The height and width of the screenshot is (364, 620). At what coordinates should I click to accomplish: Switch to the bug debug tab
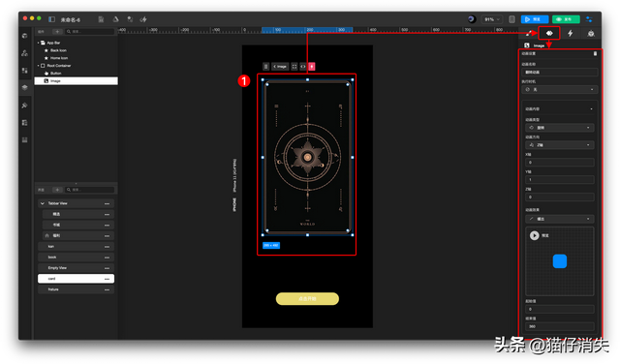point(591,34)
